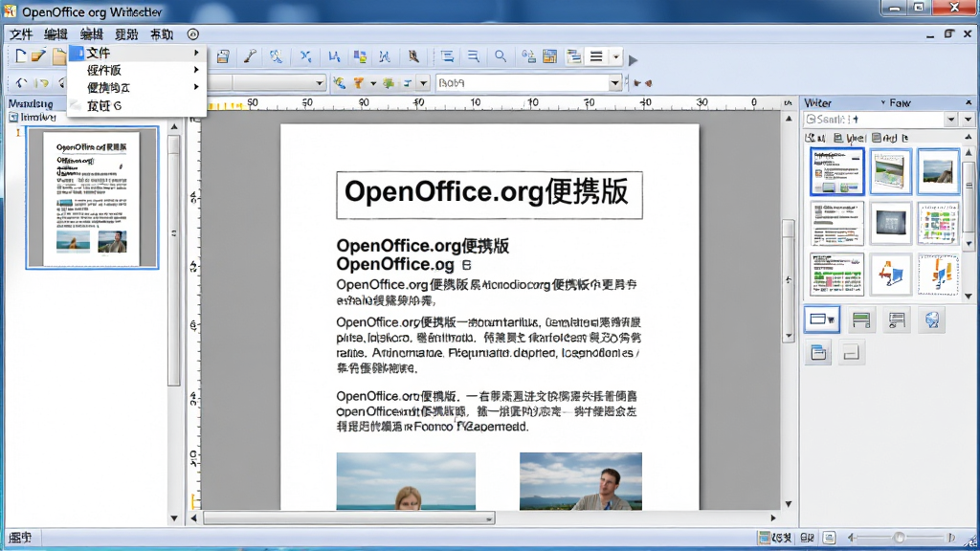Click the list icon immediately left of the magnifier
The width and height of the screenshot is (980, 551).
pos(474,56)
